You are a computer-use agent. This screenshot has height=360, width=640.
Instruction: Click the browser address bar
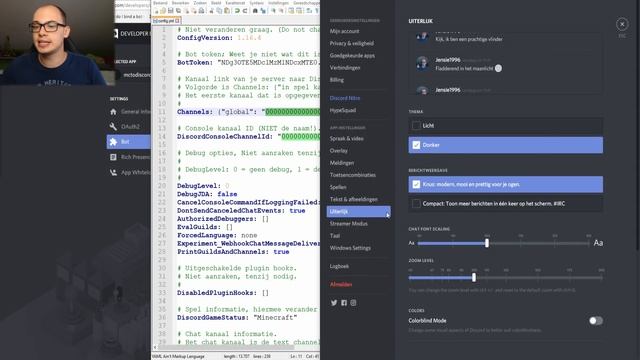point(133,5)
